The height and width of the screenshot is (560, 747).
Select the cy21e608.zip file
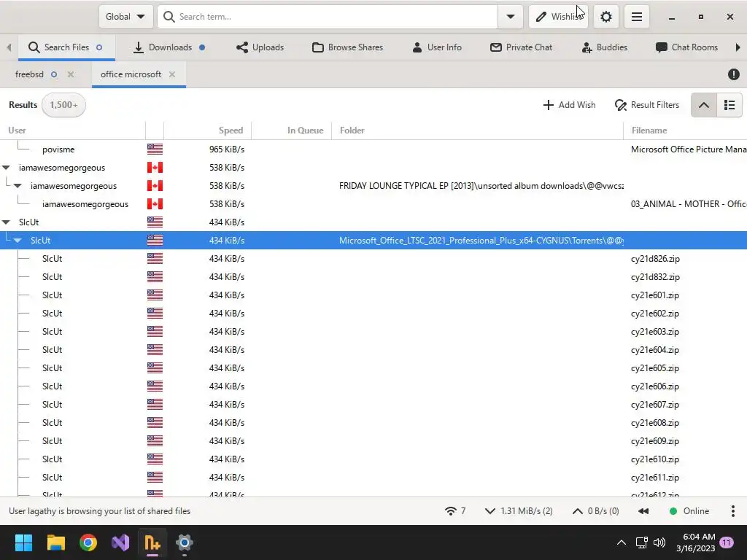tap(373, 423)
